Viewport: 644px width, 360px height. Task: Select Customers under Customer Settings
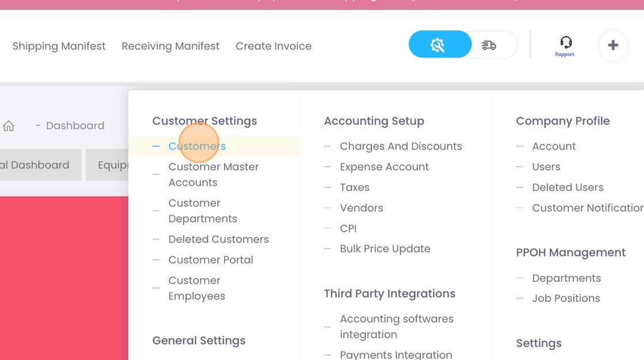pyautogui.click(x=197, y=146)
